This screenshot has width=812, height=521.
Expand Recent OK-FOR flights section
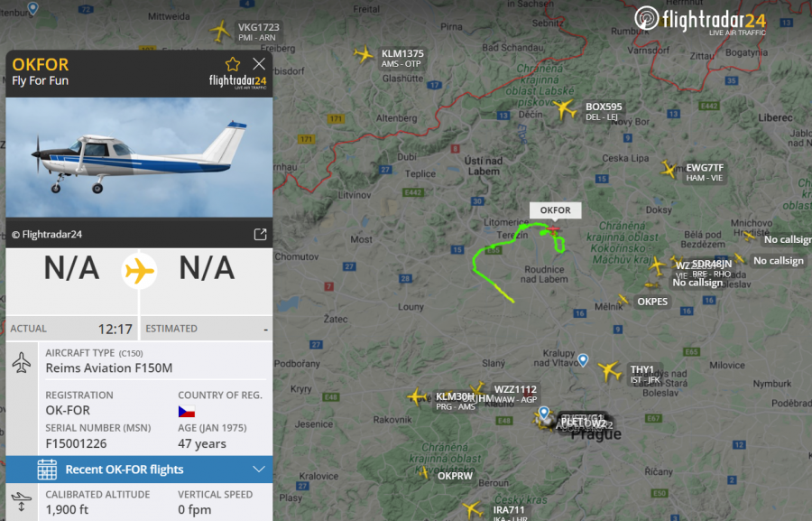(x=139, y=470)
